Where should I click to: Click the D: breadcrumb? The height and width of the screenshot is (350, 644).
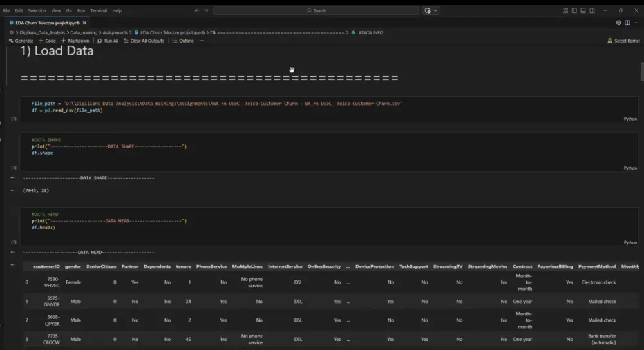pyautogui.click(x=12, y=32)
